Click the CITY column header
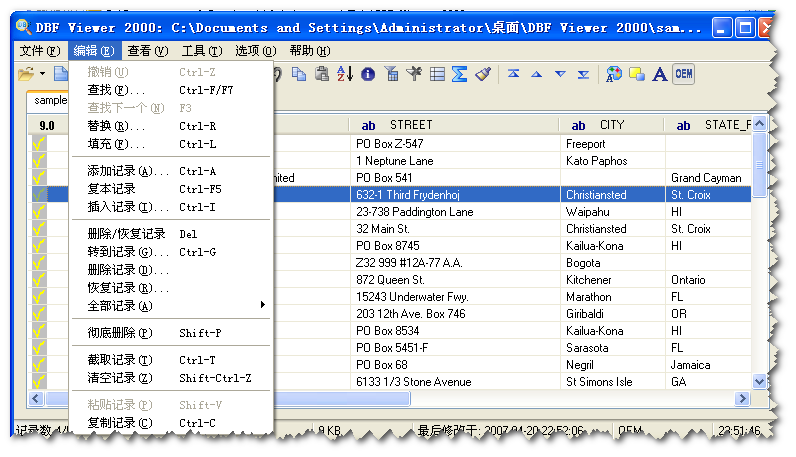796x457 pixels. (612, 125)
